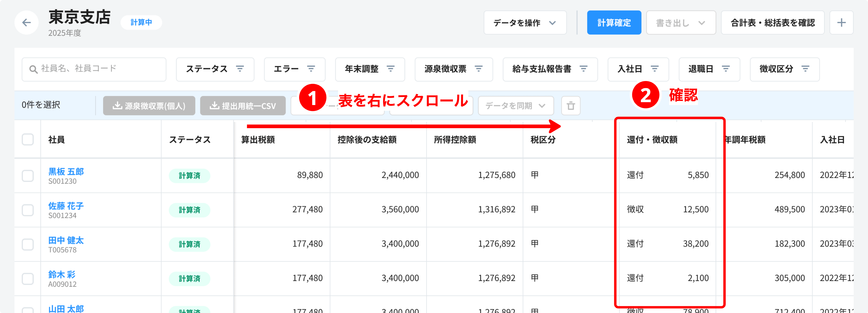
Task: Open the データを操作 dropdown
Action: [x=525, y=23]
